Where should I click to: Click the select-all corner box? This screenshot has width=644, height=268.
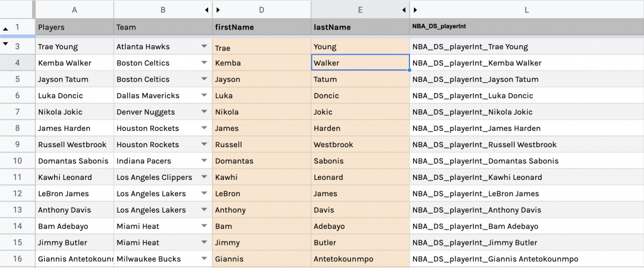coord(17,9)
